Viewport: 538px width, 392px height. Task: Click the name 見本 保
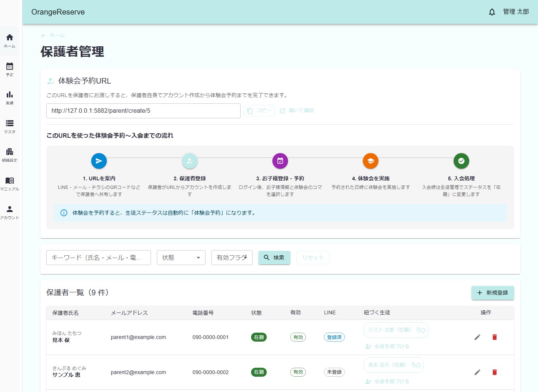61,340
